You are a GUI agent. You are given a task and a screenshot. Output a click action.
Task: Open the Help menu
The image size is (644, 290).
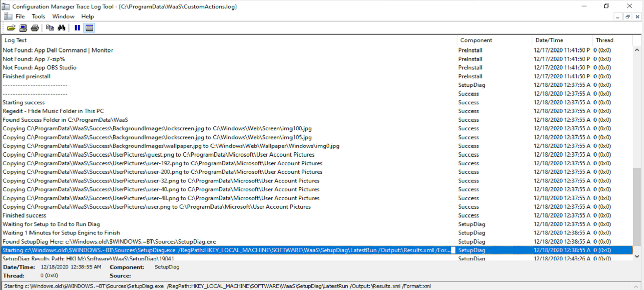pos(87,16)
